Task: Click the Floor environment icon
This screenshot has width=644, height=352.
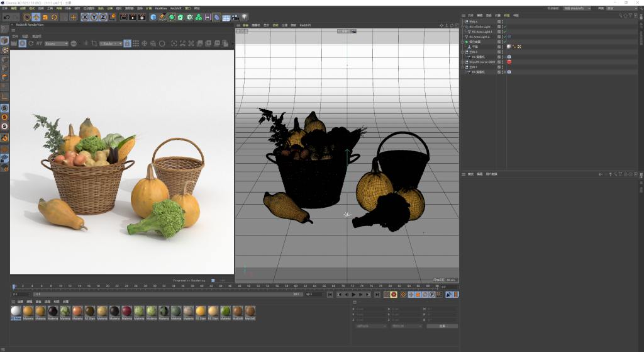Action: point(226,17)
